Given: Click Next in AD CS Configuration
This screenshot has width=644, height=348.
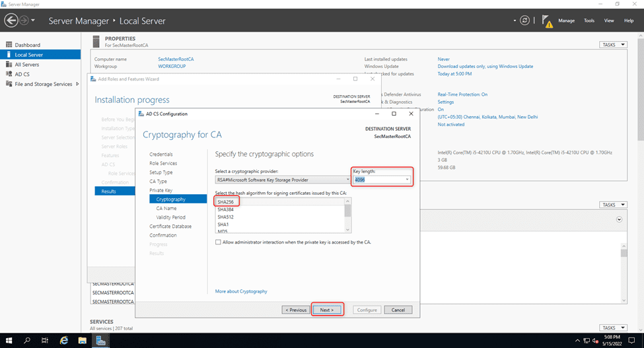Looking at the screenshot, I should pyautogui.click(x=327, y=310).
